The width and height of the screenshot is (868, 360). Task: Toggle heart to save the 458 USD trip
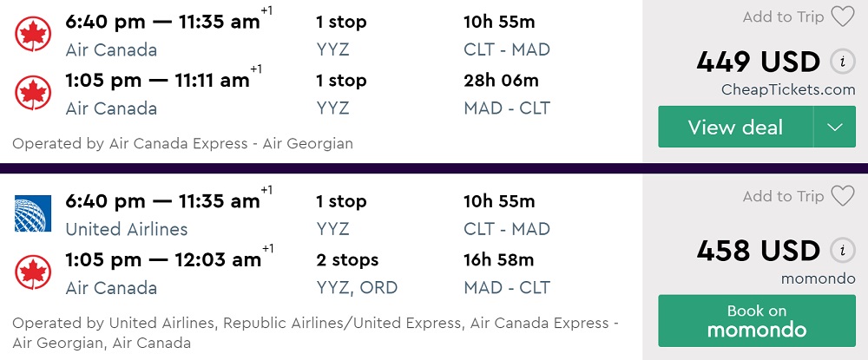842,197
